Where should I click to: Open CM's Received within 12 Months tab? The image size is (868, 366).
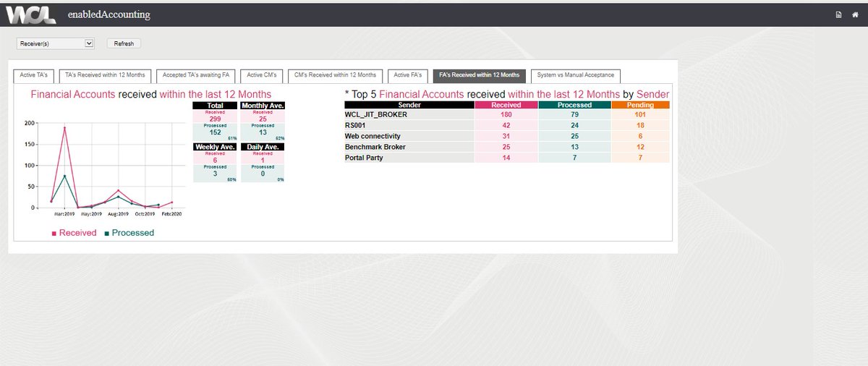click(x=335, y=75)
